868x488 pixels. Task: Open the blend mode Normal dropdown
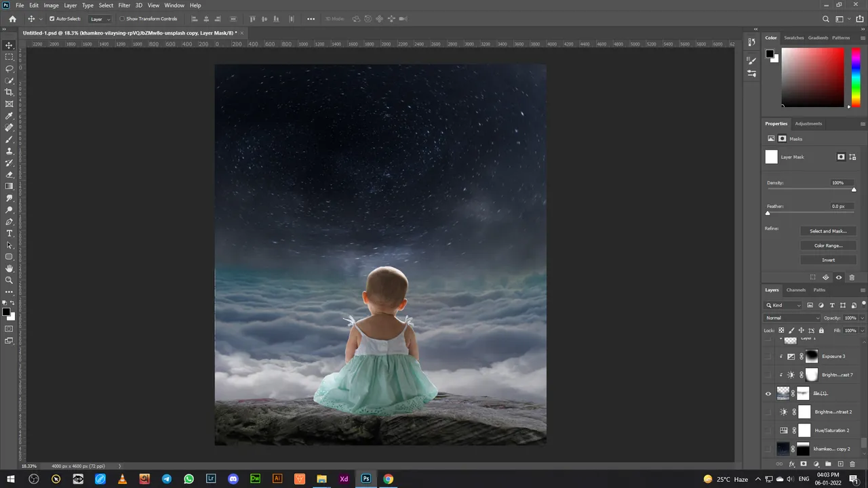(793, 318)
